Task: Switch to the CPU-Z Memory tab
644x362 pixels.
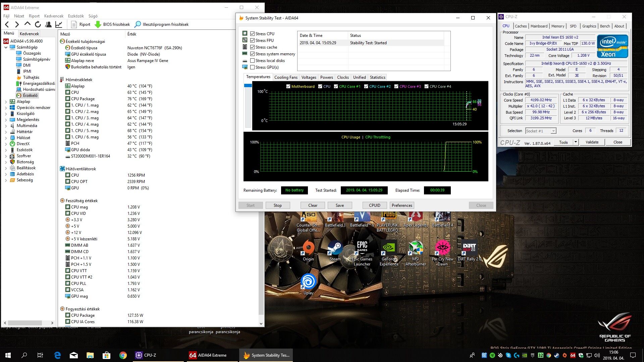Action: [557, 26]
